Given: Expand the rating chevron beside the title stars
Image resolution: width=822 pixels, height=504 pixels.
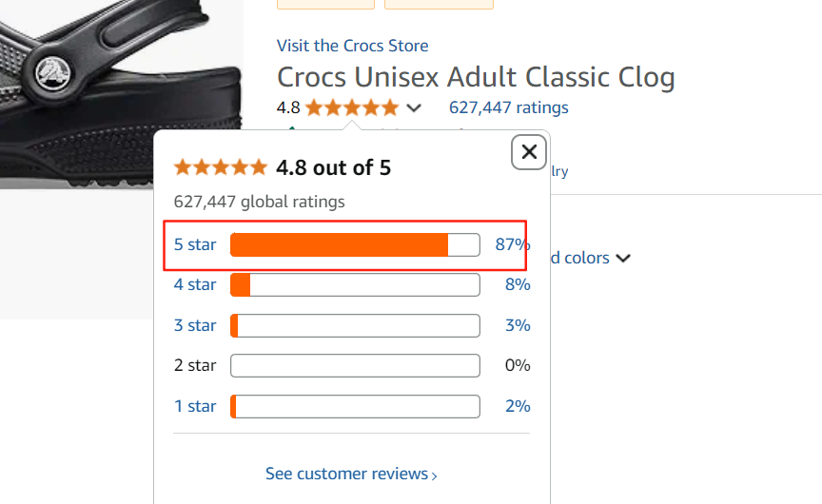Looking at the screenshot, I should (413, 107).
